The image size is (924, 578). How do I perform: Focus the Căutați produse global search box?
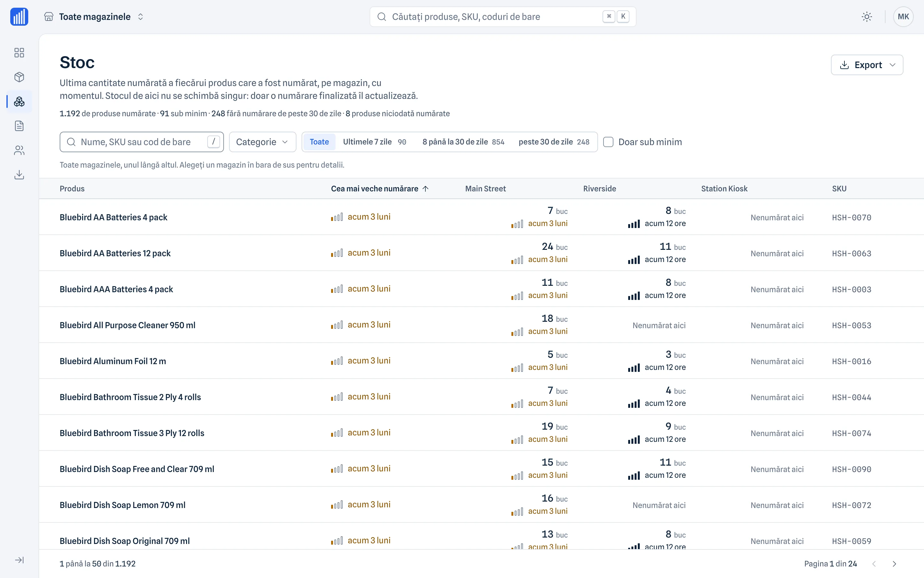[502, 17]
